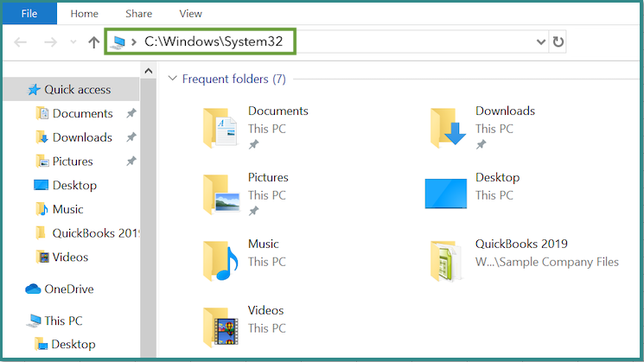The image size is (644, 362).
Task: Expand the address bar history dropdown
Action: [x=541, y=41]
